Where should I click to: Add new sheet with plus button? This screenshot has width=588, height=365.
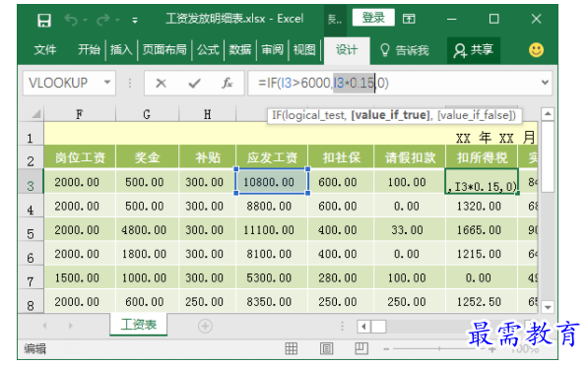click(x=205, y=326)
